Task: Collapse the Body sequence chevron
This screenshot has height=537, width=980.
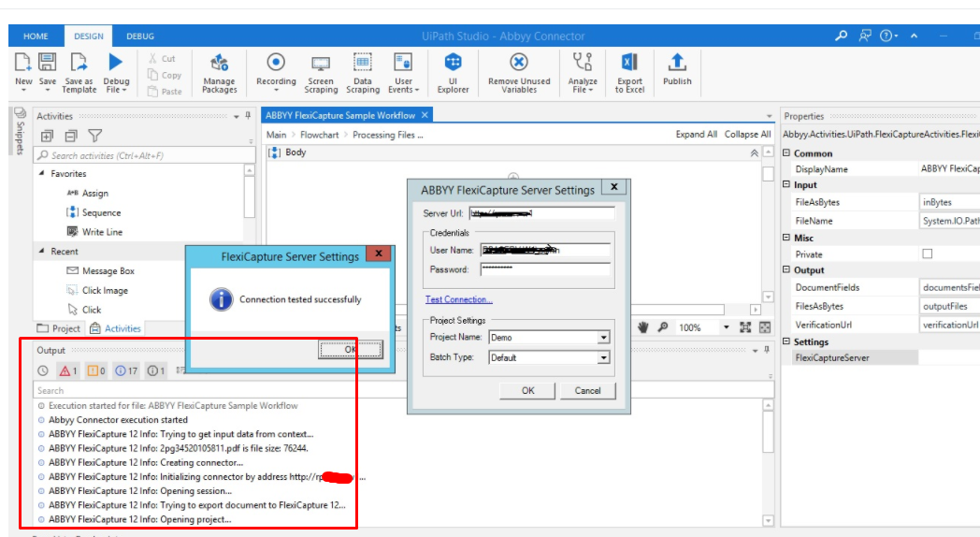Action: click(x=755, y=152)
